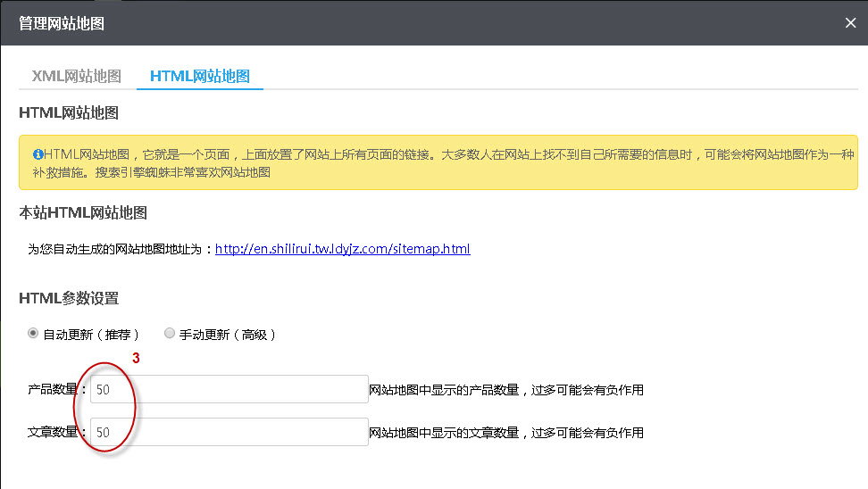Viewport: 868px width, 489px height.
Task: Click the blue info icon in yellow notice
Action: coord(38,154)
